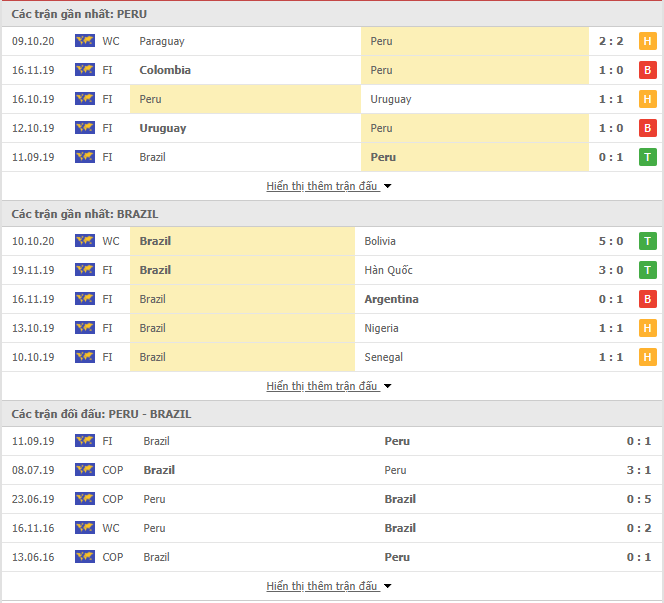
Task: Click the orange H badge for Brazil-Senegal match
Action: (x=647, y=357)
